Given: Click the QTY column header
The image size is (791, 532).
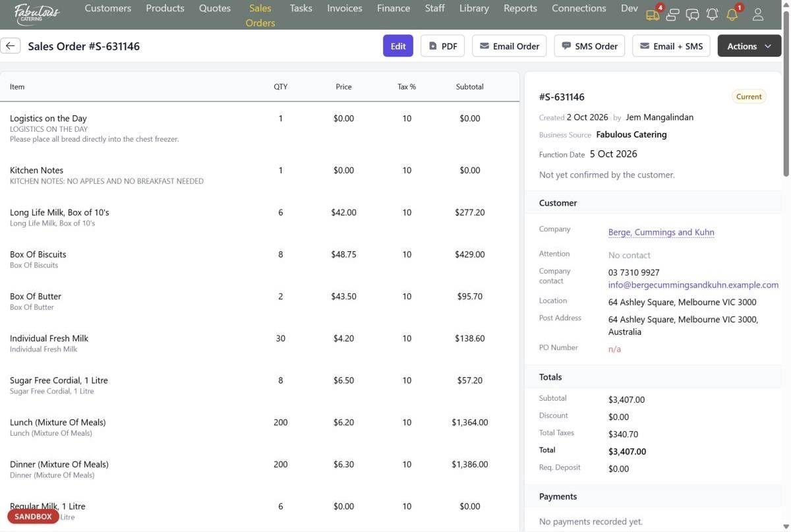Looking at the screenshot, I should [281, 86].
